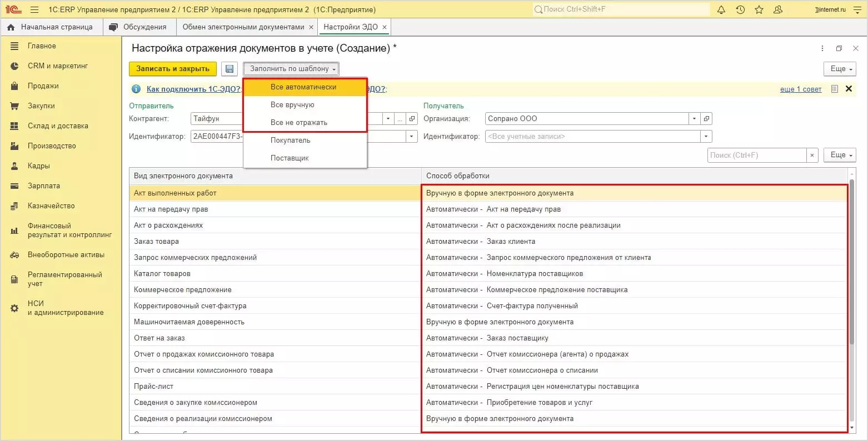Switch to 'Обмен электронными документами' tab
This screenshot has width=868, height=441.
click(x=243, y=27)
